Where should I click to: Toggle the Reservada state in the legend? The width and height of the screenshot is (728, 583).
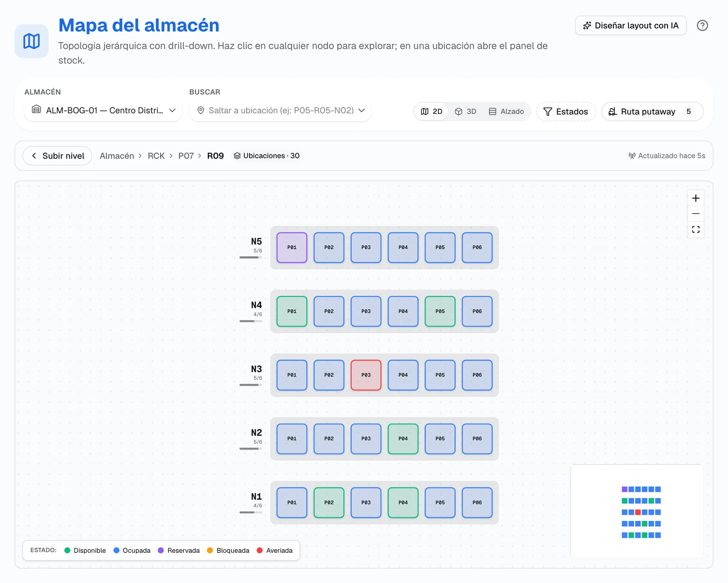179,550
